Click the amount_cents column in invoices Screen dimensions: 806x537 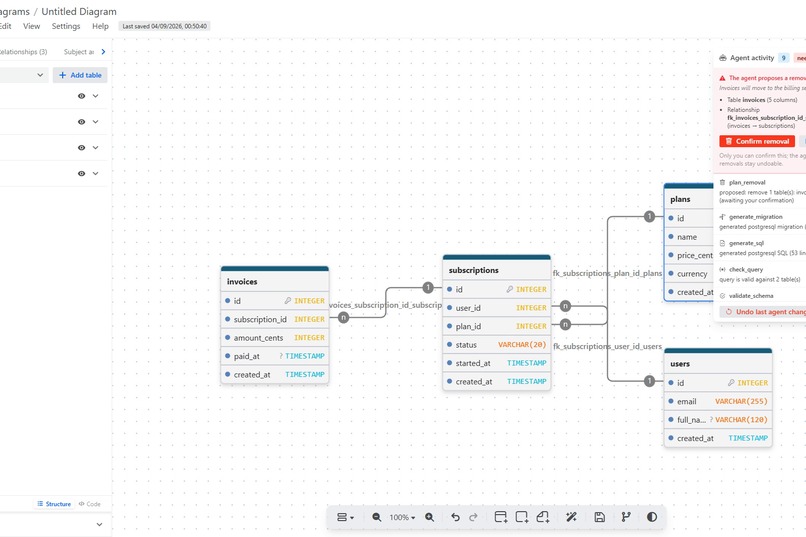(x=274, y=338)
